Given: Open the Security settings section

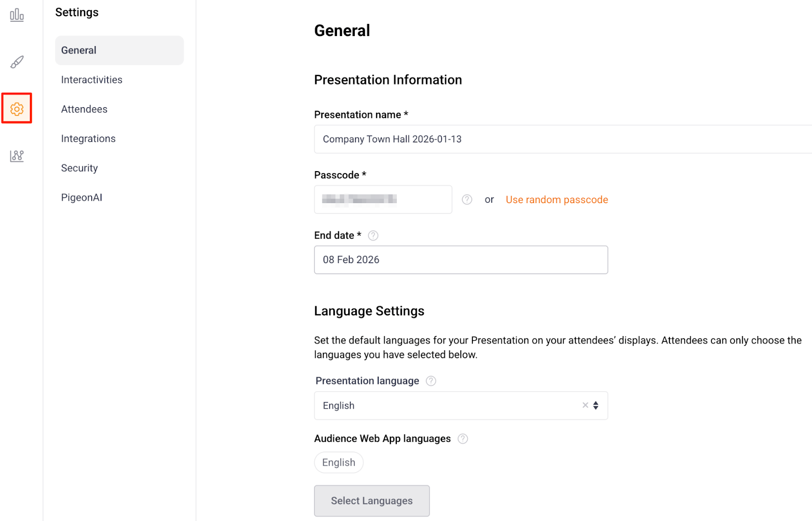Looking at the screenshot, I should pyautogui.click(x=80, y=168).
